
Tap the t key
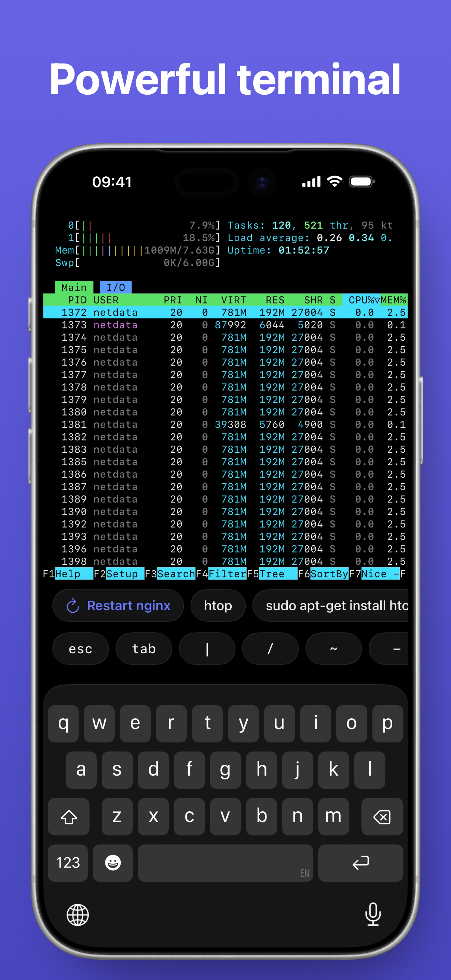(208, 723)
